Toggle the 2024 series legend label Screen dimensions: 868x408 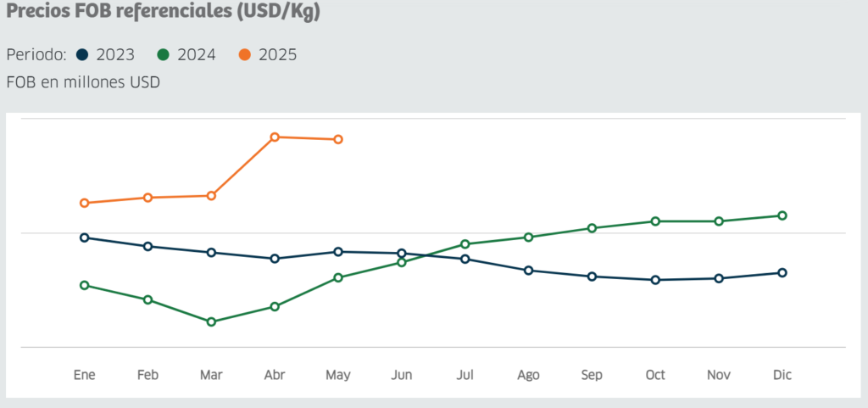tap(197, 55)
